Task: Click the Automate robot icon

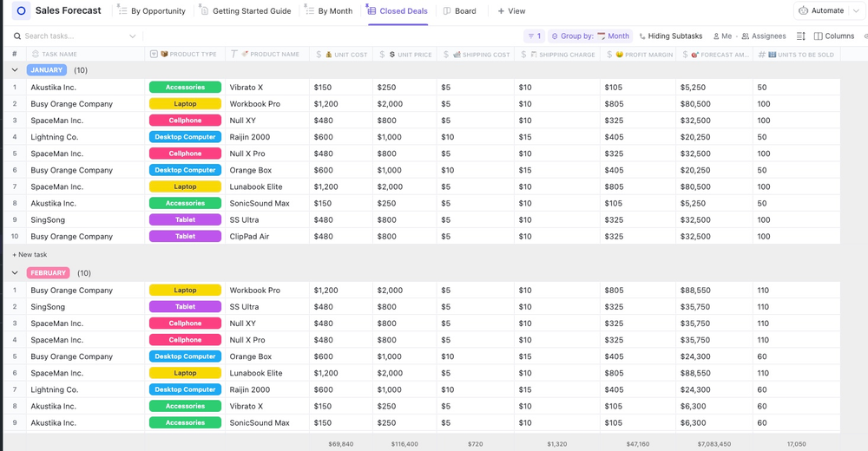Action: tap(804, 11)
